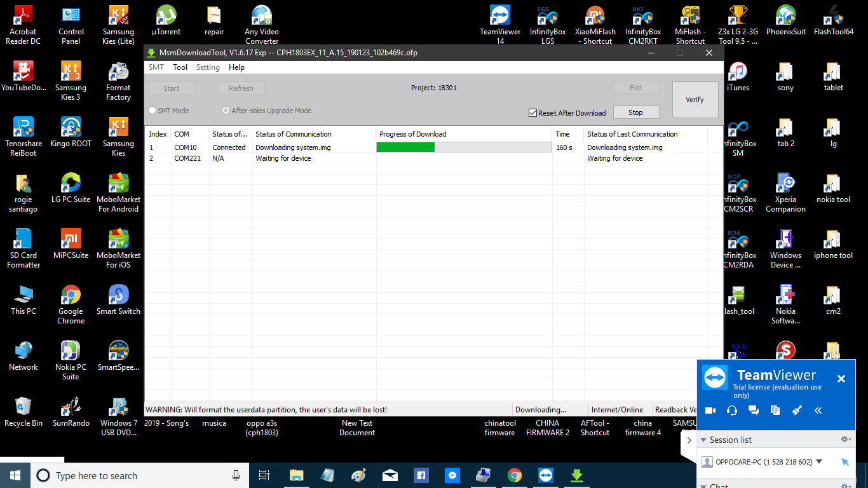Select the Any Video Converter desktop icon
The image size is (868, 488).
[262, 24]
